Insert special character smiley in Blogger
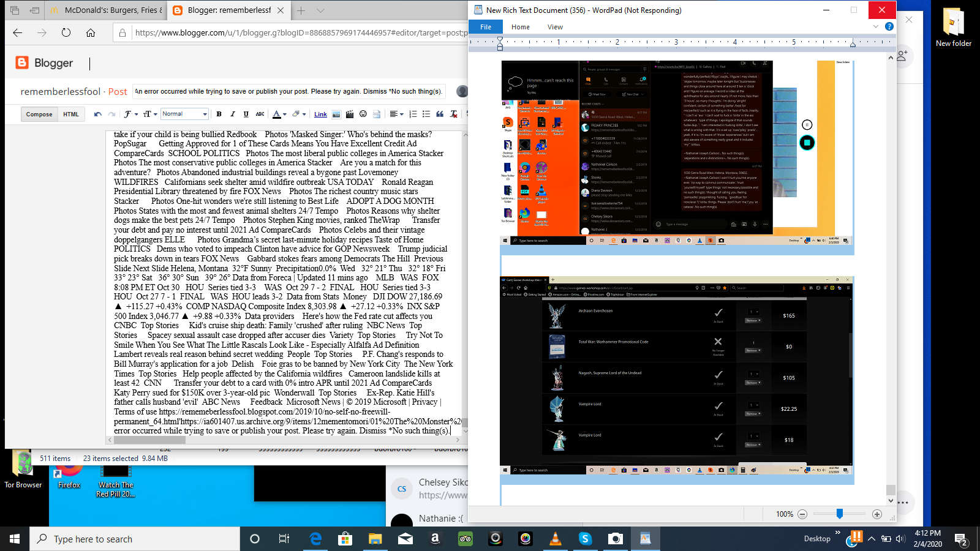 (363, 114)
